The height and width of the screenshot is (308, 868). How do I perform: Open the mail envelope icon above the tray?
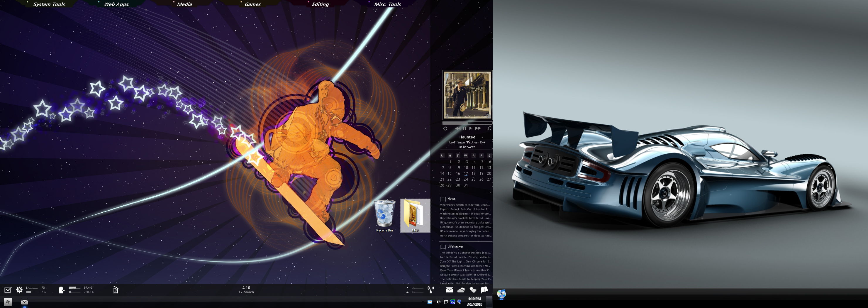pyautogui.click(x=450, y=290)
